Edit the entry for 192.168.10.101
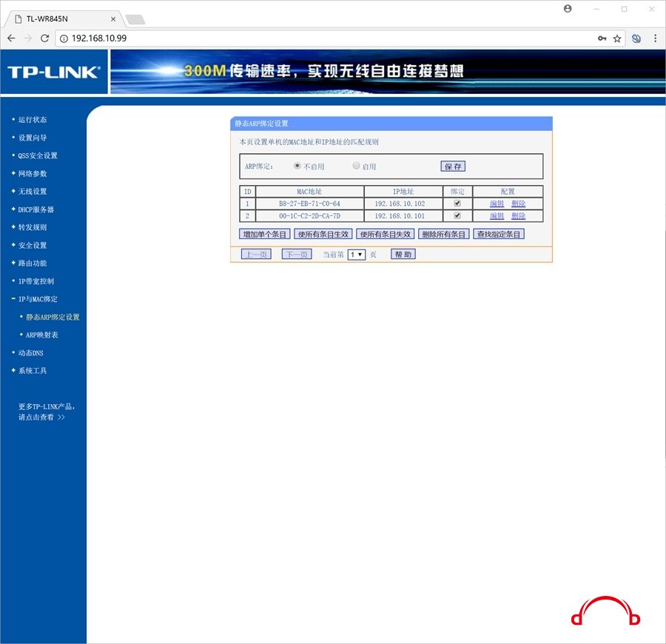The width and height of the screenshot is (666, 644). click(497, 216)
